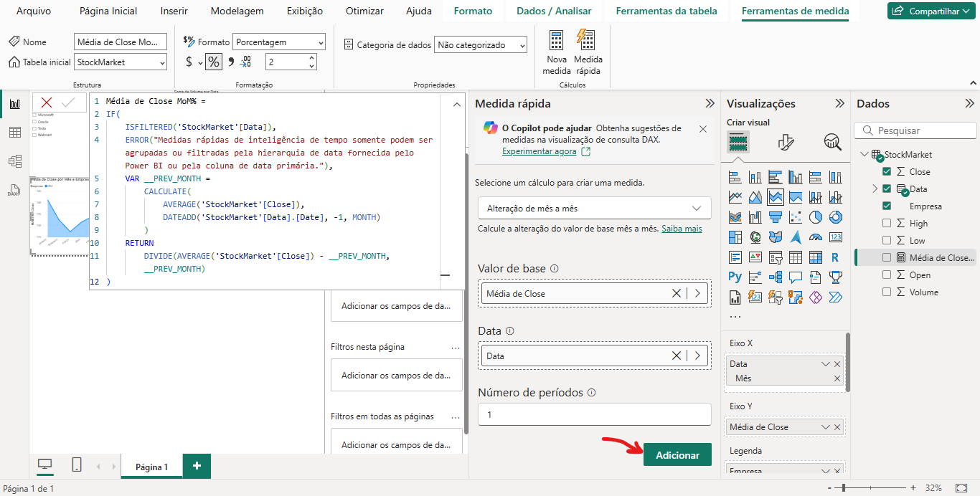This screenshot has height=496, width=980.
Task: Cancel the formula with the red X
Action: [47, 102]
